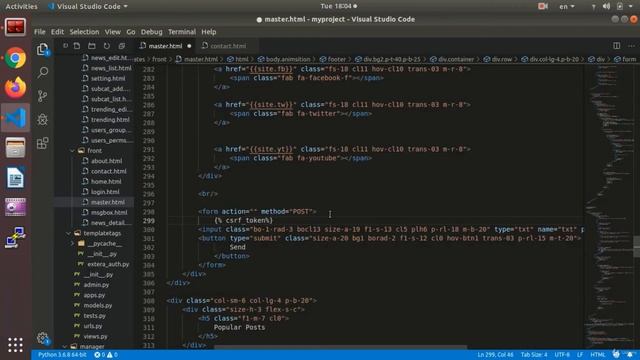Open the sound volume indicator in top bar
Screen dimensions: 640x360
pos(607,6)
